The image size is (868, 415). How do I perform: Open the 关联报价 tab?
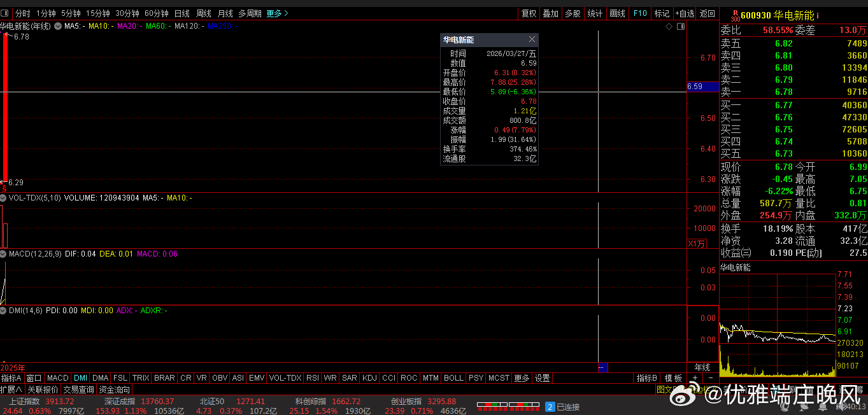click(x=43, y=390)
